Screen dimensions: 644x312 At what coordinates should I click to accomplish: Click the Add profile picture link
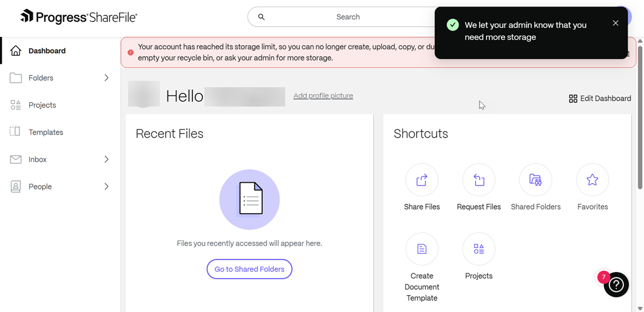(x=323, y=96)
